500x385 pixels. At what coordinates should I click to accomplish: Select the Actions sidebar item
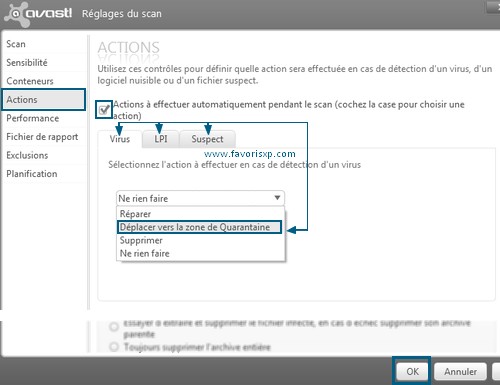coord(44,99)
